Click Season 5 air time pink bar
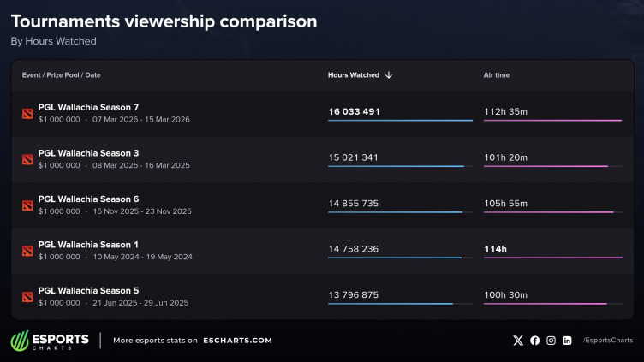The width and height of the screenshot is (644, 362). [x=545, y=304]
